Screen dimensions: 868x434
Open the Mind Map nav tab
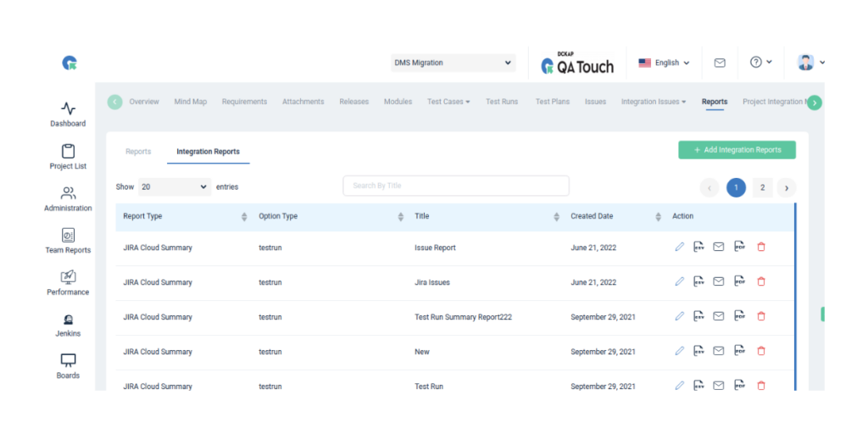[191, 102]
